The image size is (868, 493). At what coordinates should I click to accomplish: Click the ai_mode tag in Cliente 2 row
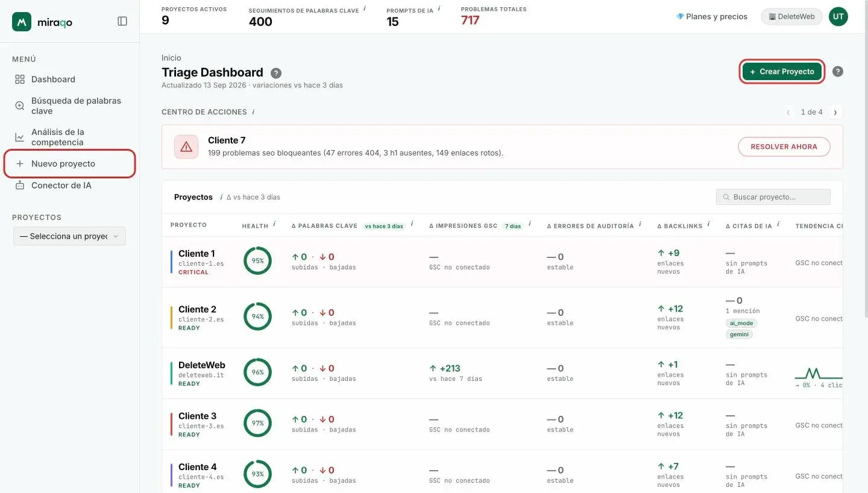(x=741, y=323)
